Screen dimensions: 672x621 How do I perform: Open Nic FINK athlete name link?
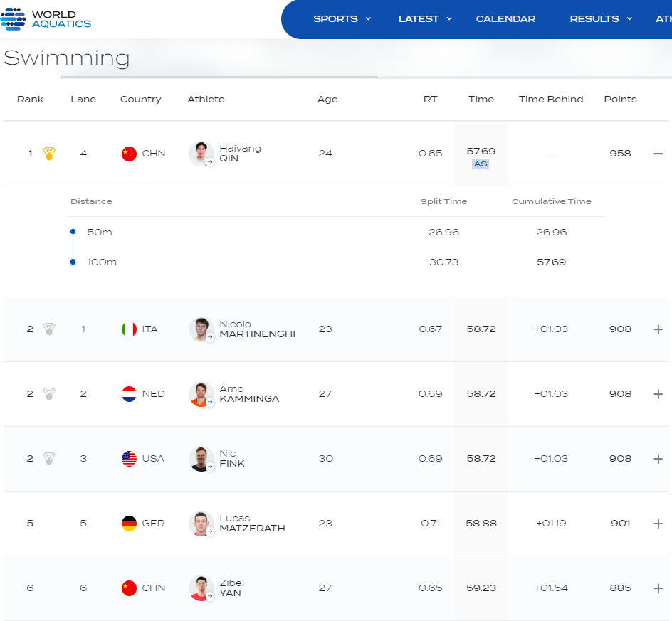pyautogui.click(x=232, y=458)
